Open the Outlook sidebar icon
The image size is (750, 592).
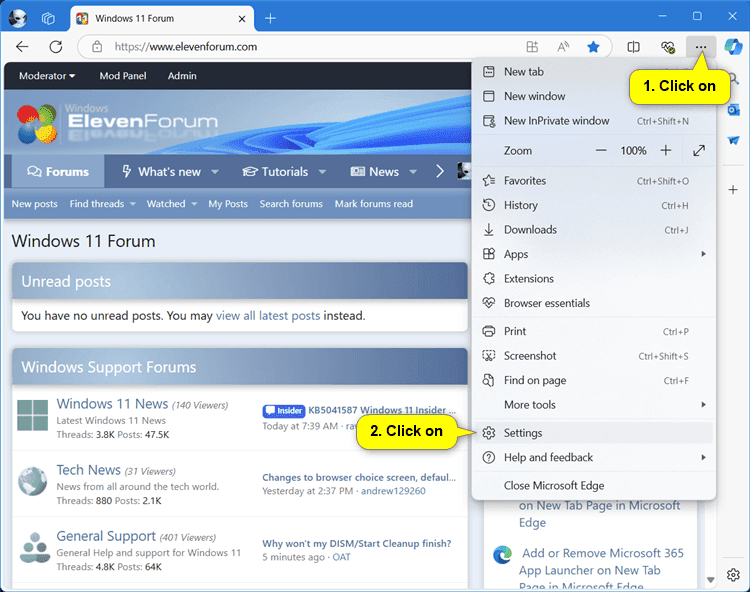click(733, 110)
